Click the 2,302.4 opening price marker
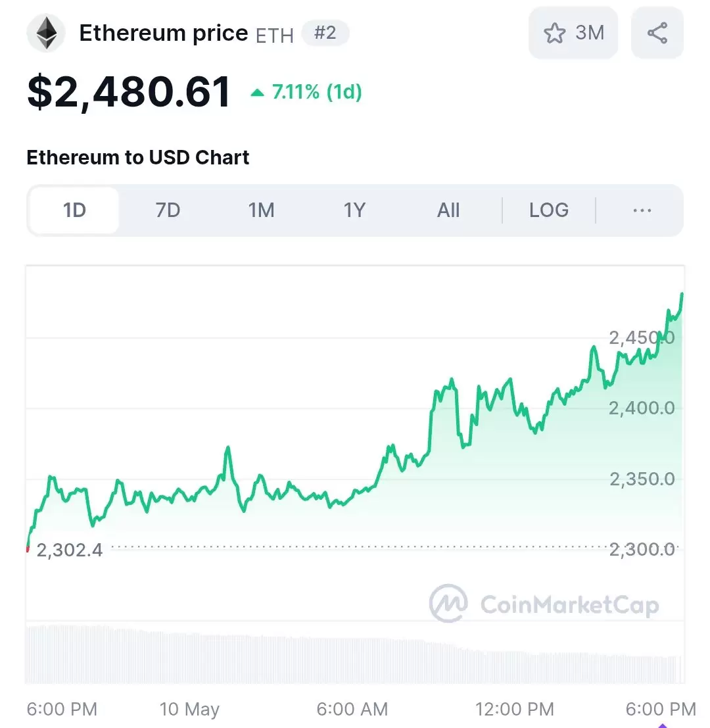 click(69, 550)
